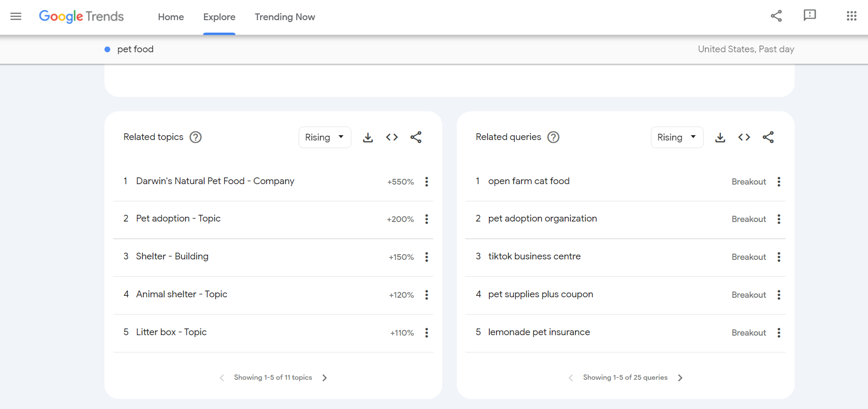This screenshot has height=409, width=868.
Task: Open more options for pet supplies plus coupon
Action: [779, 295]
